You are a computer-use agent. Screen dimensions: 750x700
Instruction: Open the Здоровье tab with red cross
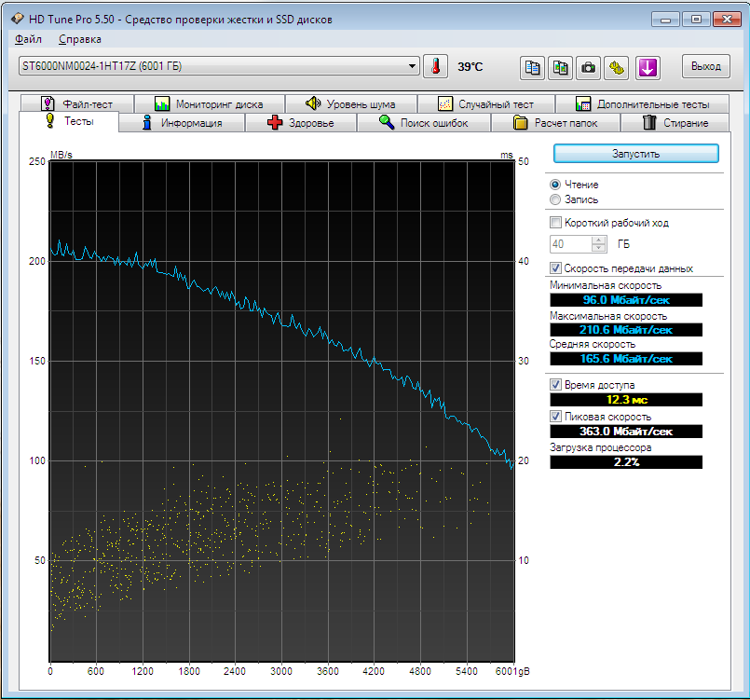300,123
